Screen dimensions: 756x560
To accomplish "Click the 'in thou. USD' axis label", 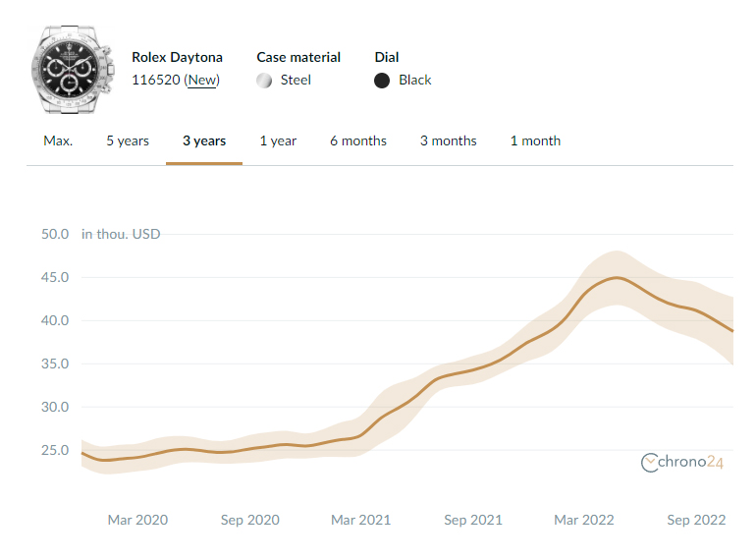I will (x=121, y=234).
